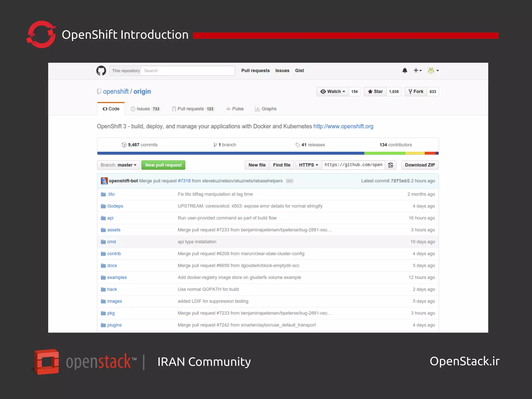The height and width of the screenshot is (399, 532).
Task: Open the contrib folder
Action: coord(114,254)
